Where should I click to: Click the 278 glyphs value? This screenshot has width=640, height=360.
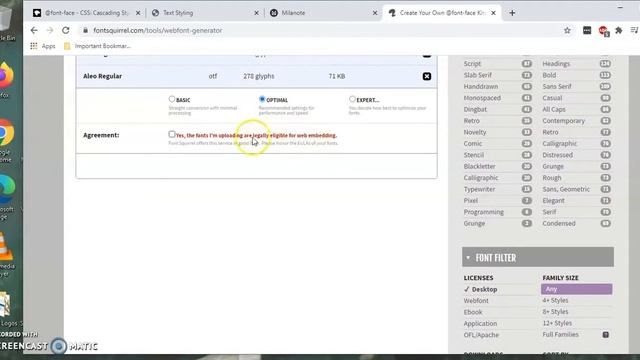pos(259,76)
